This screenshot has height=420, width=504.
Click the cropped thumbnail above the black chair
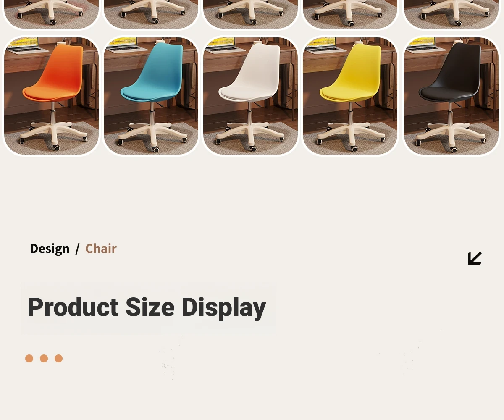pos(451,14)
